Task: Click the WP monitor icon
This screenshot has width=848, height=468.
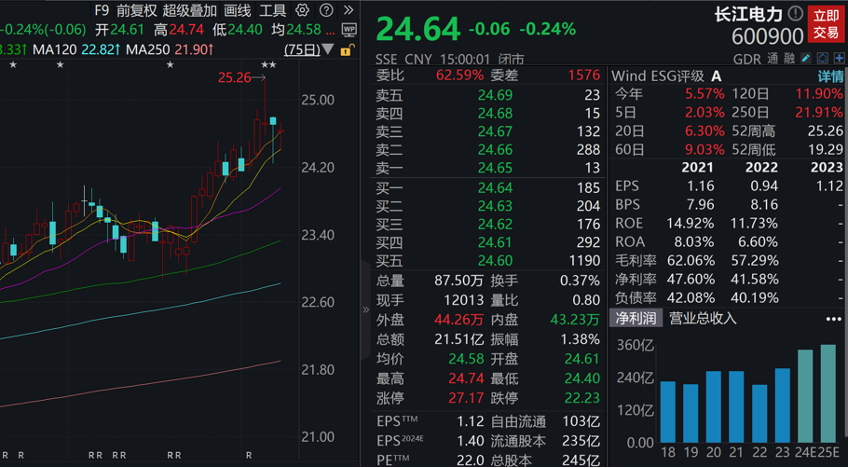Action: pos(349,30)
